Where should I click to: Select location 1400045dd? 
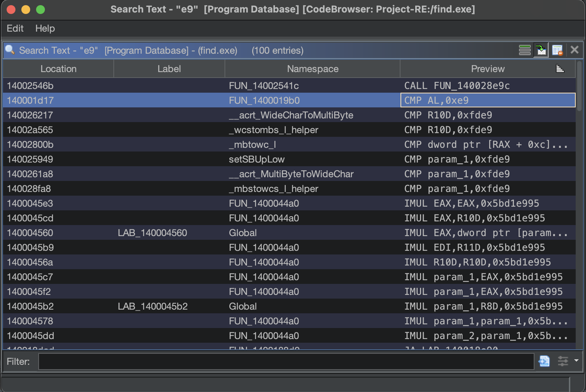[x=30, y=336]
